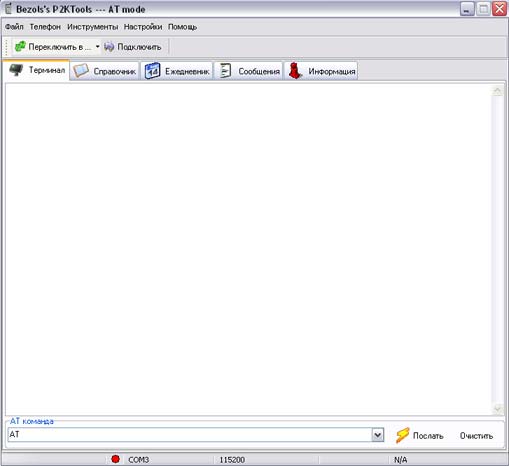The height and width of the screenshot is (466, 509).
Task: Click the Послать send button label
Action: pos(428,436)
